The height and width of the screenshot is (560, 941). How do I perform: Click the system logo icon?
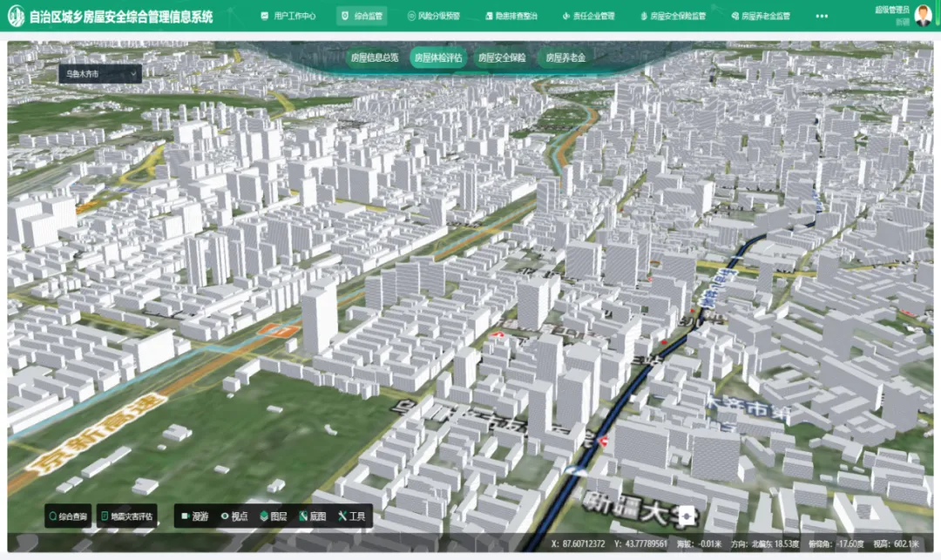pos(16,17)
